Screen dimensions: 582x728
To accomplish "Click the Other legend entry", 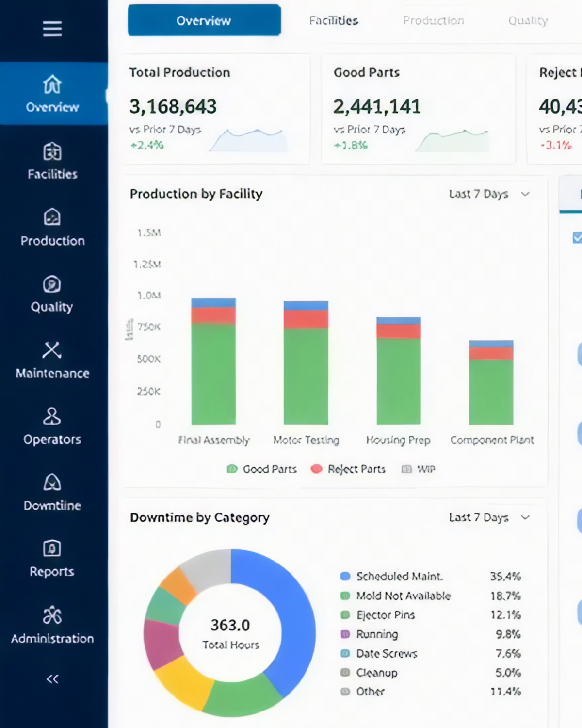I will click(363, 692).
